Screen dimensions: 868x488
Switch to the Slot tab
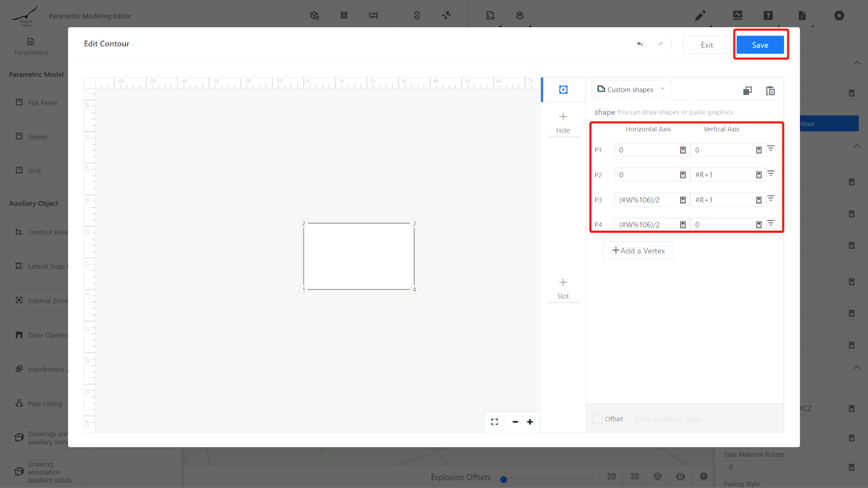pos(563,288)
